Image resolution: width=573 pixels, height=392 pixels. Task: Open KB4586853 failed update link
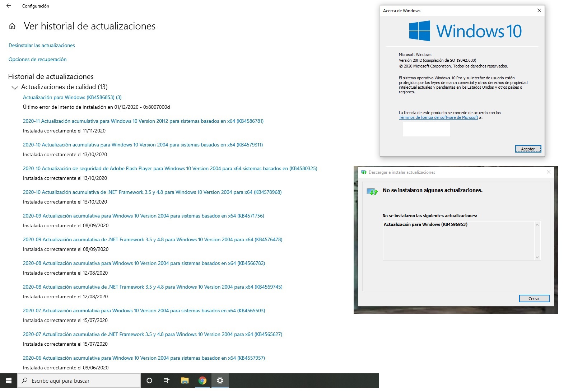click(72, 97)
